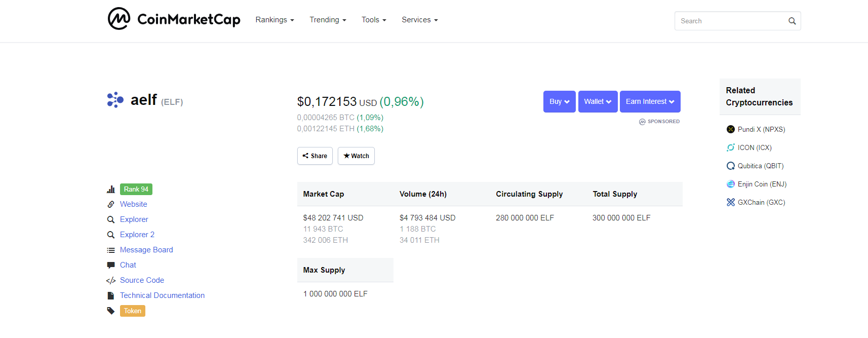The height and width of the screenshot is (338, 868).
Task: Open the Technical Documentation link
Action: [162, 295]
